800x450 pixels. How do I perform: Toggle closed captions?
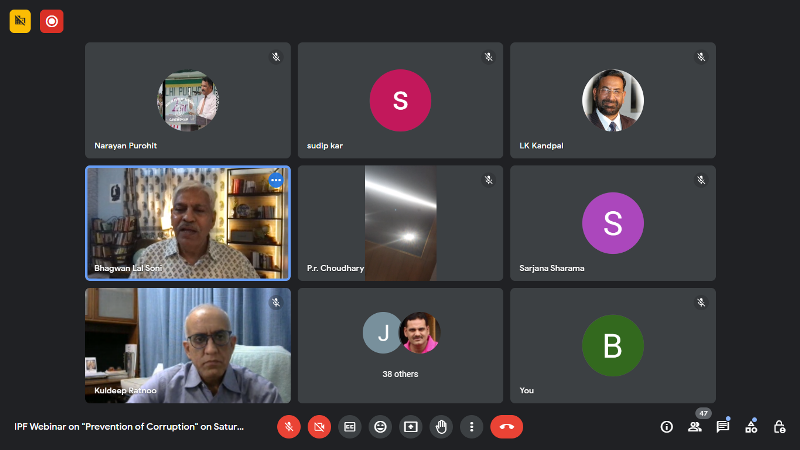(x=349, y=426)
